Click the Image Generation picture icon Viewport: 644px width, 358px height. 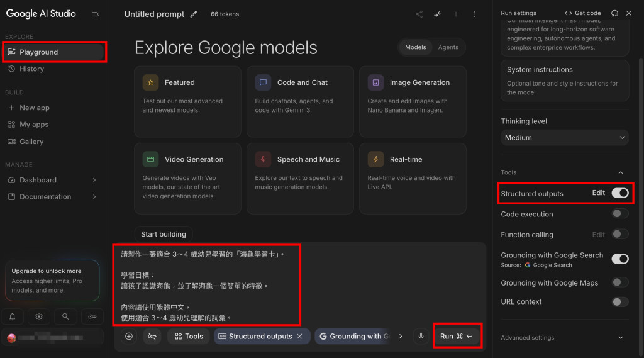point(375,82)
